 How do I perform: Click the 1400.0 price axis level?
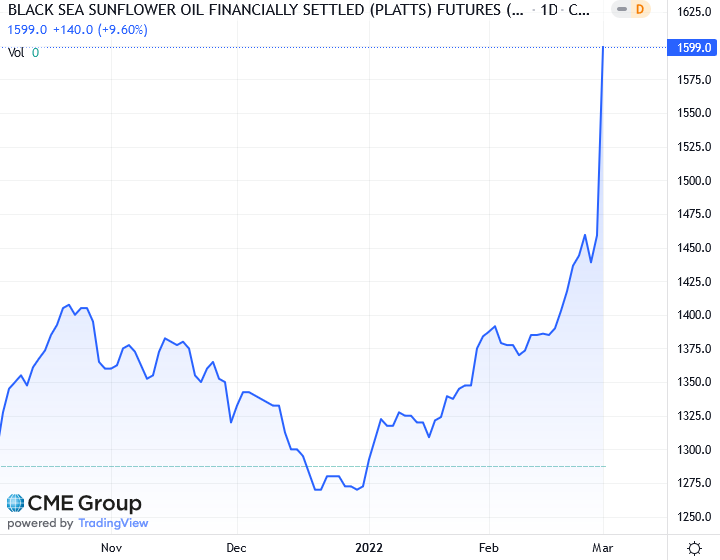693,315
